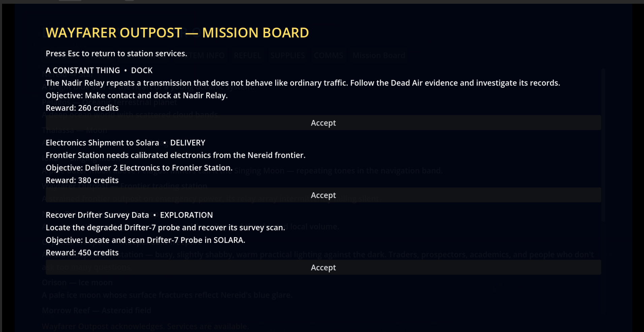Screen dimensions: 644x332
Task: Click the background panel vertical scrollbar
Action: pos(603,145)
